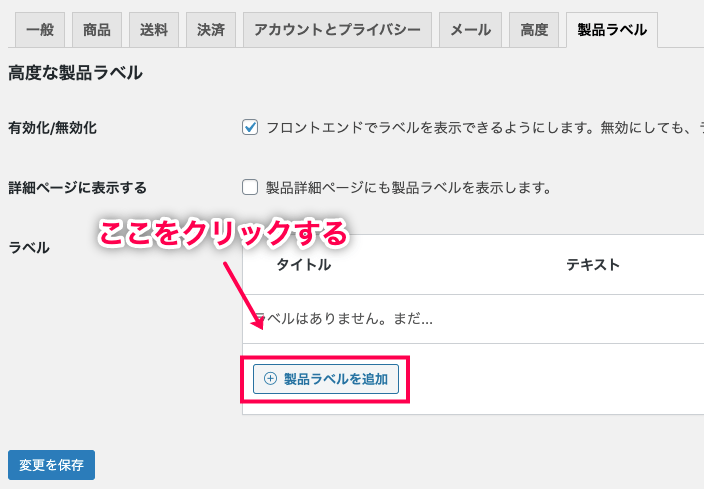Switch to the 商品 tab
Screen dimensions: 704x489
97,30
